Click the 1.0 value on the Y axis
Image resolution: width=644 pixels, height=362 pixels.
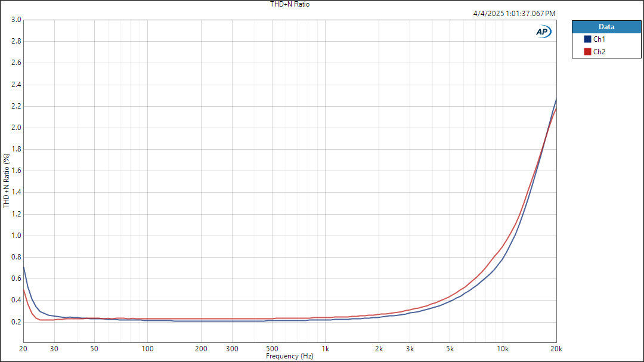coord(16,236)
